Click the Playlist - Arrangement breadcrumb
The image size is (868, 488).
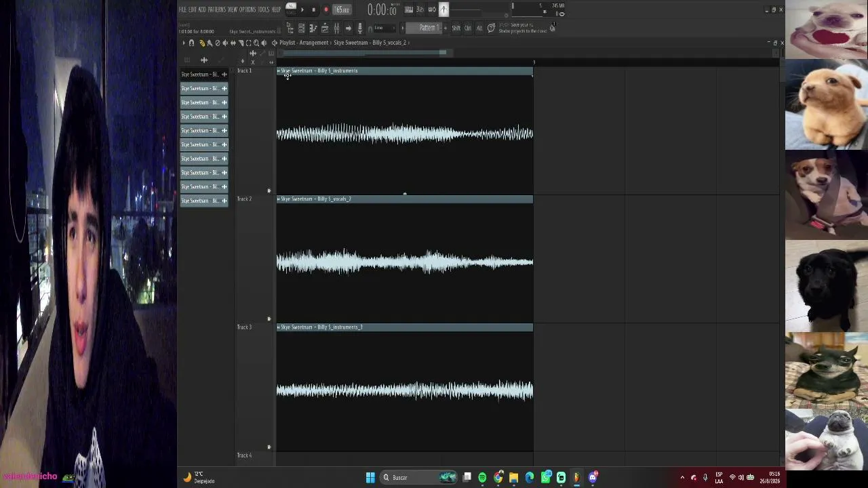pos(304,43)
